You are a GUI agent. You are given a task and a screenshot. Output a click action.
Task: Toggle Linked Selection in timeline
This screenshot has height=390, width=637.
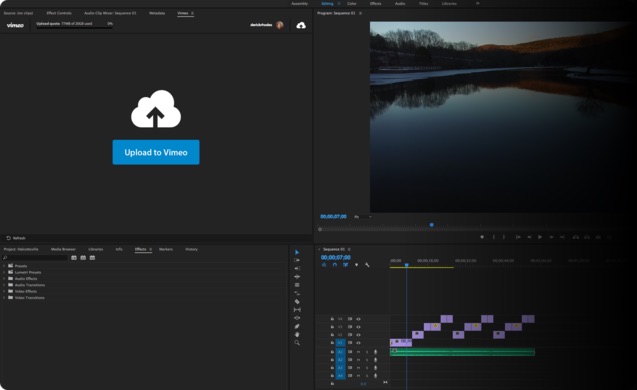tap(345, 265)
